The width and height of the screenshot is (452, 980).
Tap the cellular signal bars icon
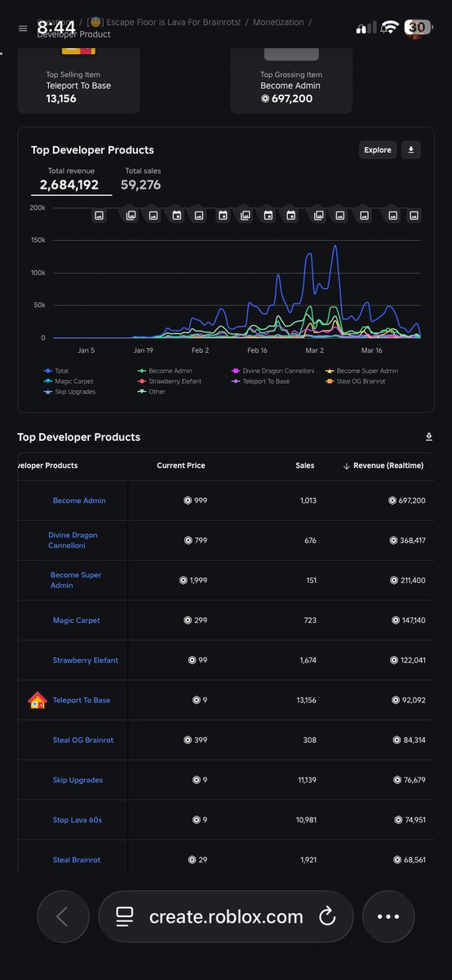coord(365,29)
